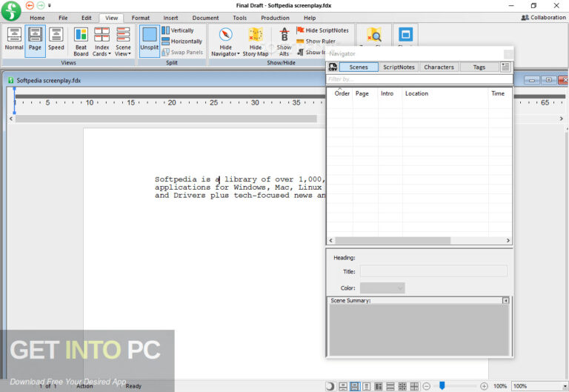
Task: Toggle Hide Story Map
Action: 256,41
